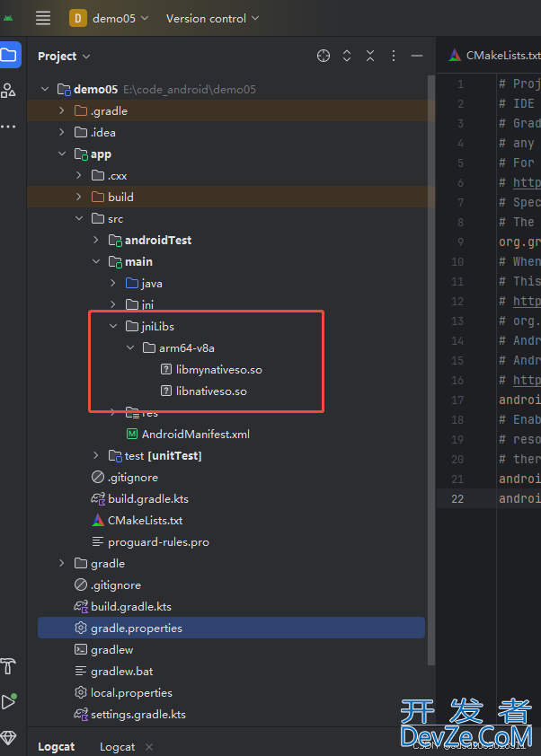541x756 pixels.
Task: Click the app .gitignore icon
Action: pyautogui.click(x=98, y=477)
